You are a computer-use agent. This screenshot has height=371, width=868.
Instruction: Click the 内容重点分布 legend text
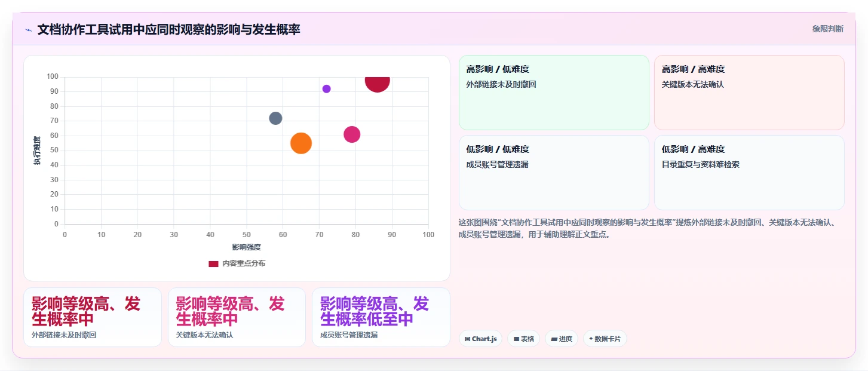[x=244, y=263]
